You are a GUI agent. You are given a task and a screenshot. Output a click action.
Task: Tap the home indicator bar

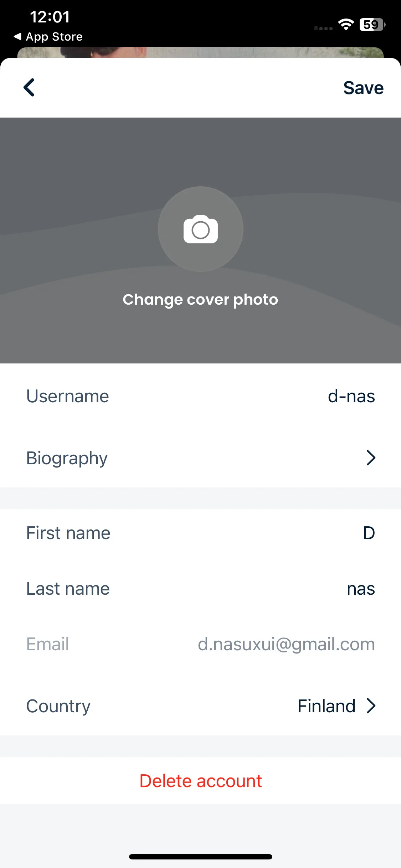tap(200, 857)
